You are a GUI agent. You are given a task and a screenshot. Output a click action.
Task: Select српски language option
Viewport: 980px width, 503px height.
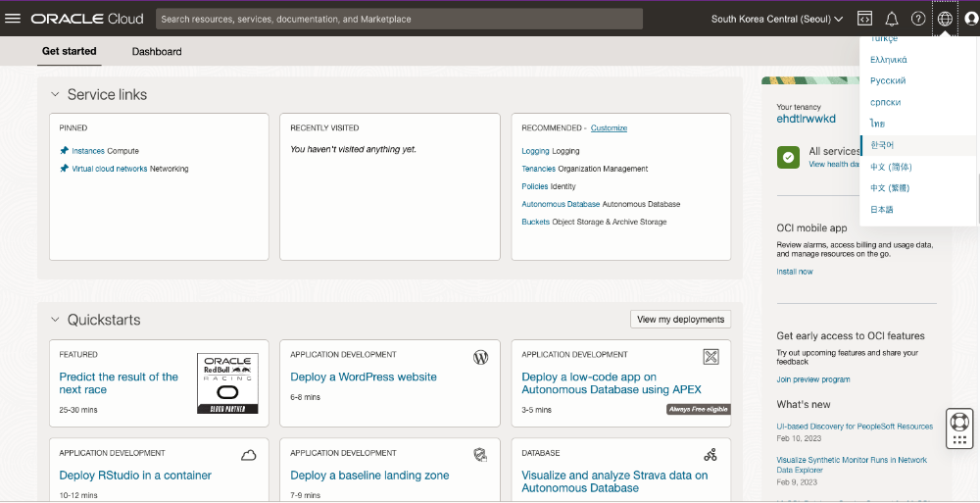point(885,102)
